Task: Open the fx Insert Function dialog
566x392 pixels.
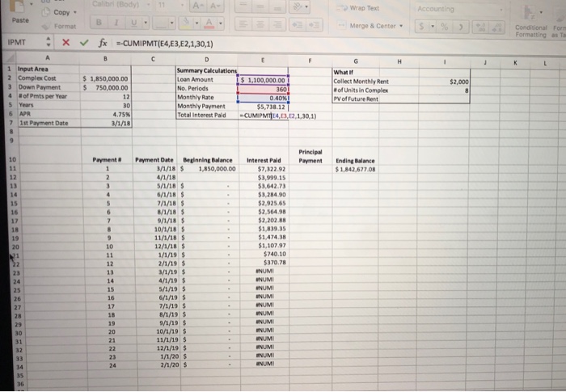Action: pyautogui.click(x=103, y=44)
